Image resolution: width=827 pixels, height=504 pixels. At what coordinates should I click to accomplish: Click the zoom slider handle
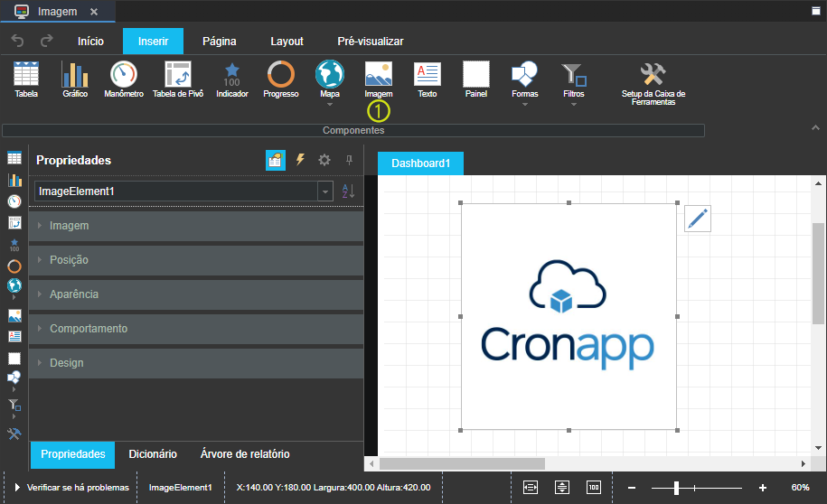[x=676, y=488]
